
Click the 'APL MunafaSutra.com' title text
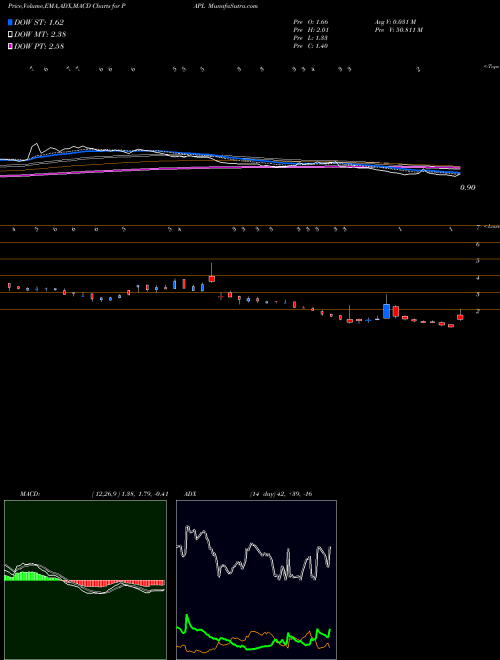(x=226, y=6)
